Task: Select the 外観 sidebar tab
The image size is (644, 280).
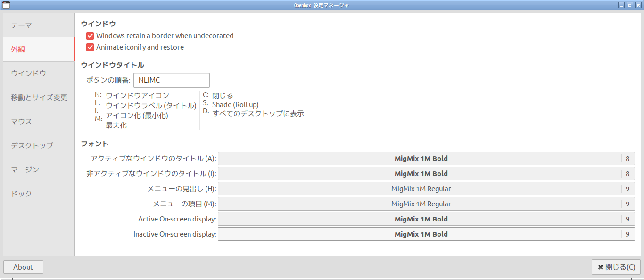Action: tap(38, 50)
